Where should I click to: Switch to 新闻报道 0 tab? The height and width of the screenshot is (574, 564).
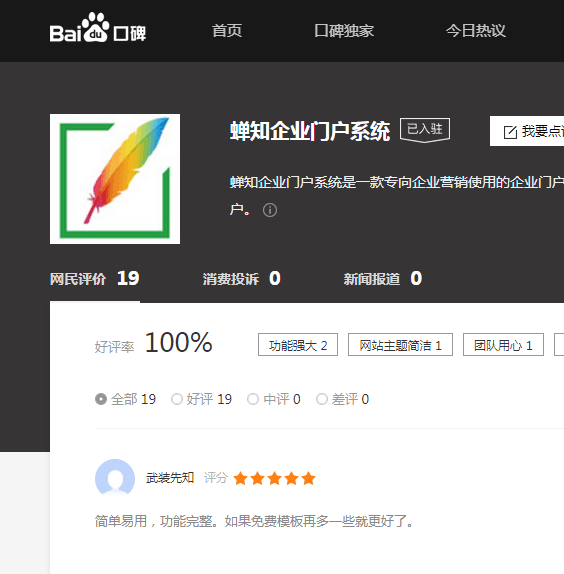click(x=382, y=279)
